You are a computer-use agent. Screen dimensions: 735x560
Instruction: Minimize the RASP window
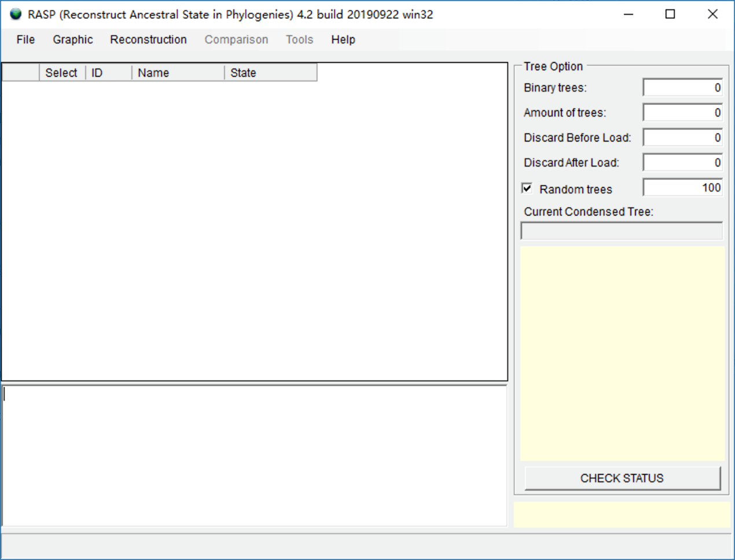click(x=629, y=14)
